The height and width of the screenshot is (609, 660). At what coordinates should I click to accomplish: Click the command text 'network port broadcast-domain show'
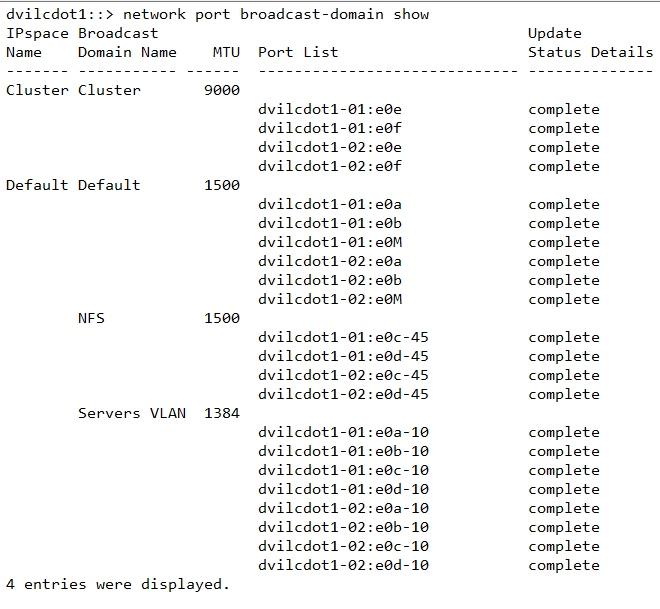click(x=276, y=14)
